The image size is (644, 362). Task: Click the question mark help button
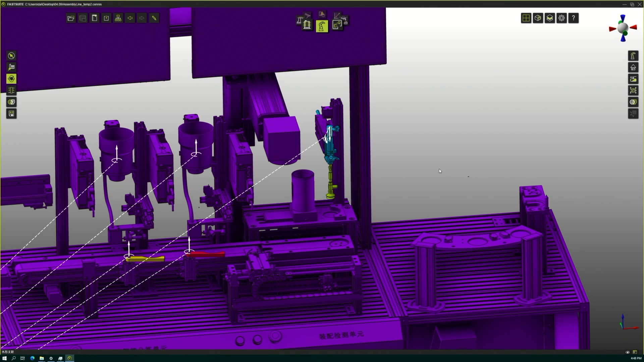[x=574, y=18]
